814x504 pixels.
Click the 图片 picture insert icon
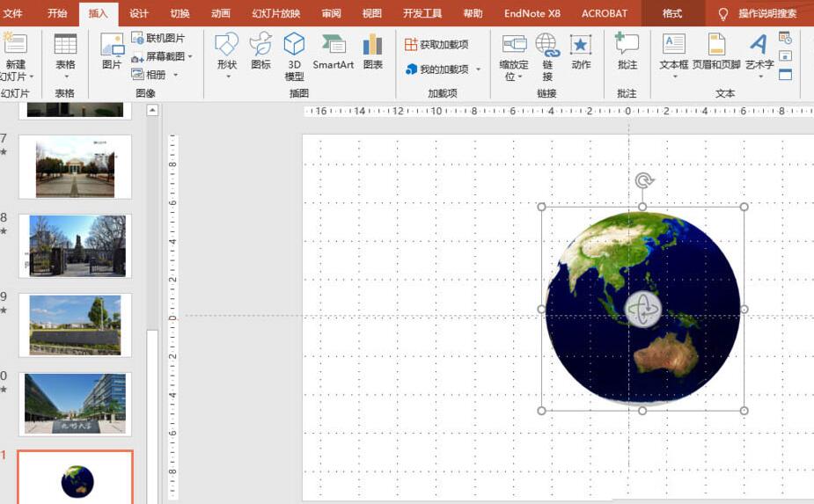click(x=112, y=52)
